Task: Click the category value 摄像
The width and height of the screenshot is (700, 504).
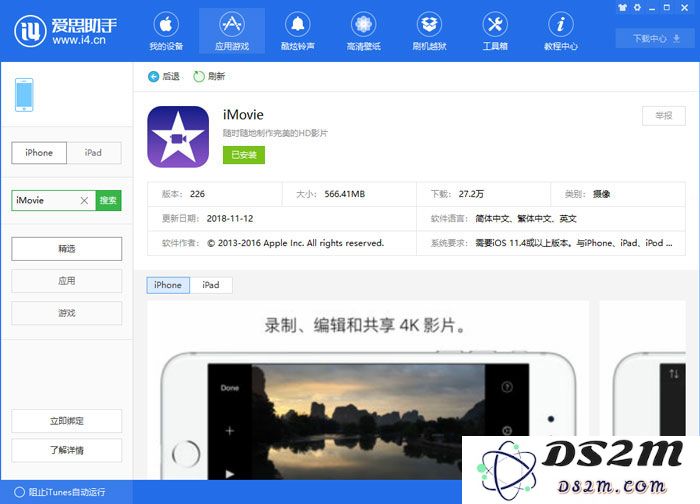Action: (601, 194)
